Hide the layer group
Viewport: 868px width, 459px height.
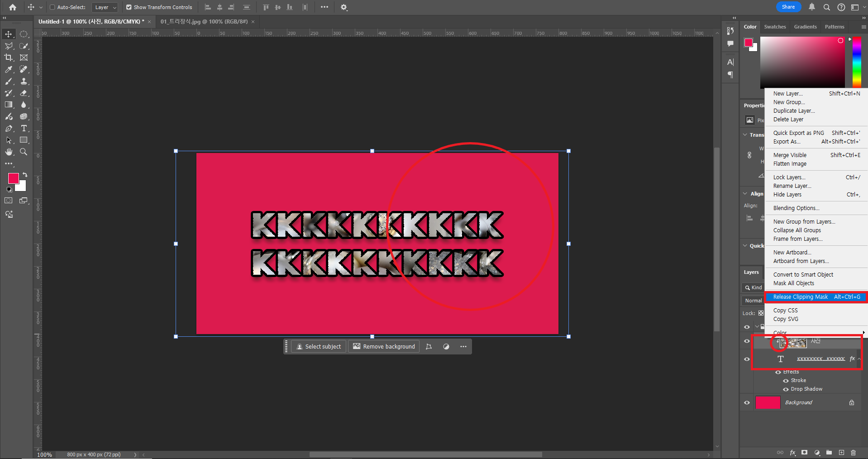tap(747, 327)
